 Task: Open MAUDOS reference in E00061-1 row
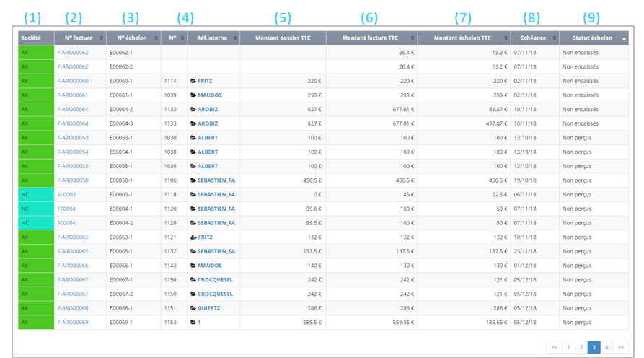(x=209, y=95)
